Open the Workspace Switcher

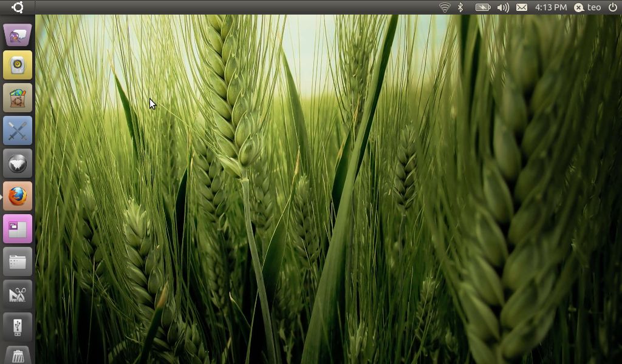[x=18, y=229]
